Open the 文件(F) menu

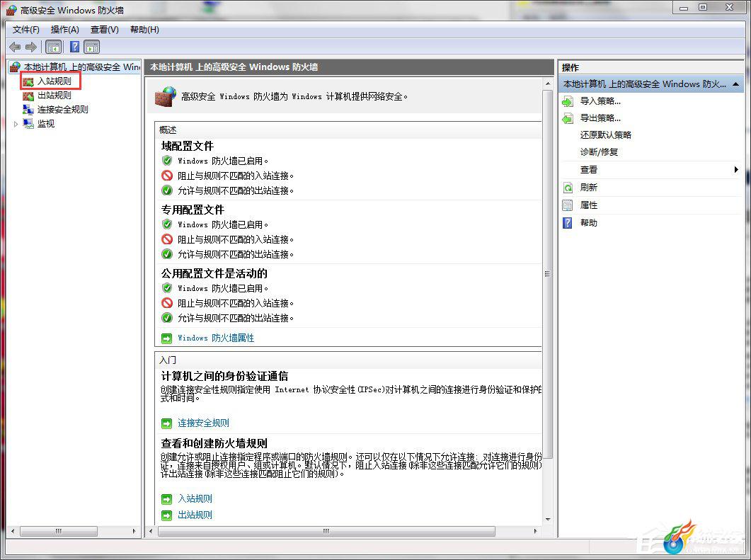pyautogui.click(x=26, y=30)
